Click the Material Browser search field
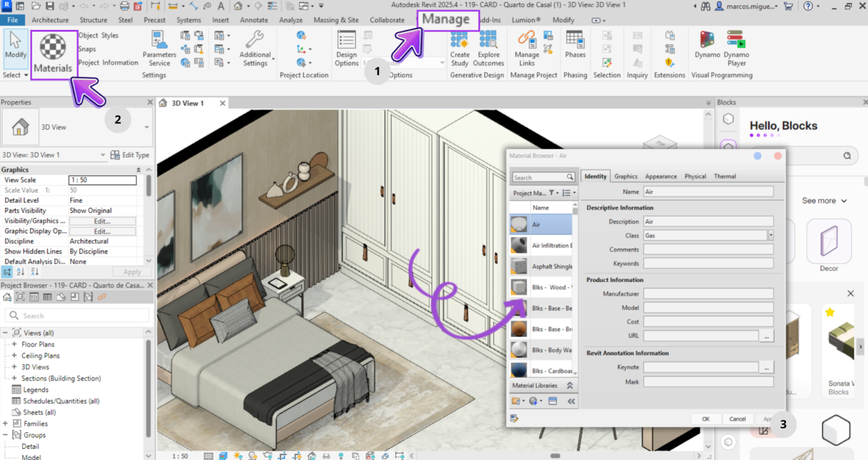Image resolution: width=868 pixels, height=460 pixels. coord(540,177)
